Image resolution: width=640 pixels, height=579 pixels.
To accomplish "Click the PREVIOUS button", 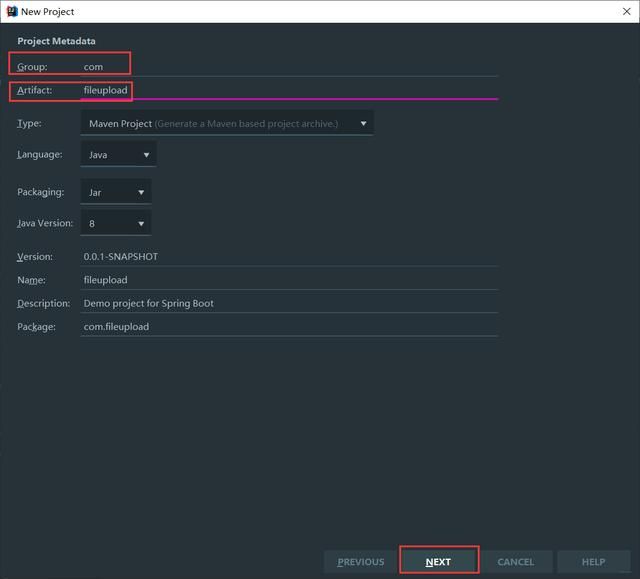I will point(361,561).
